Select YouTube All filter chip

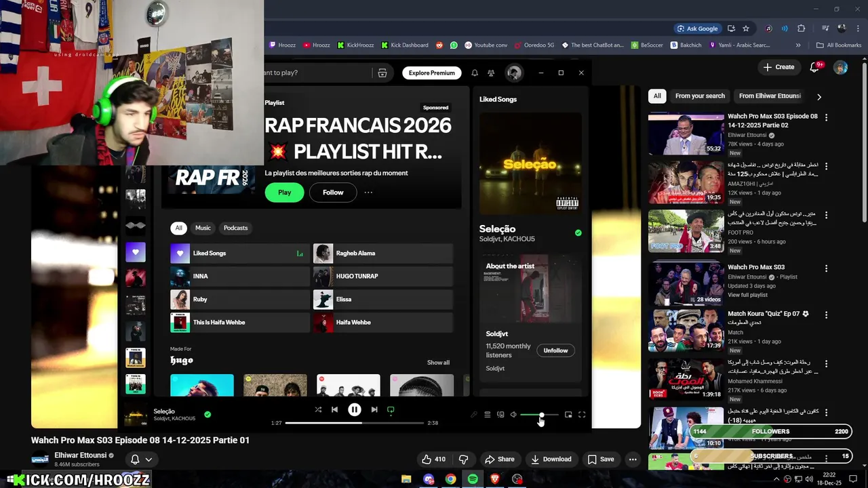point(657,96)
